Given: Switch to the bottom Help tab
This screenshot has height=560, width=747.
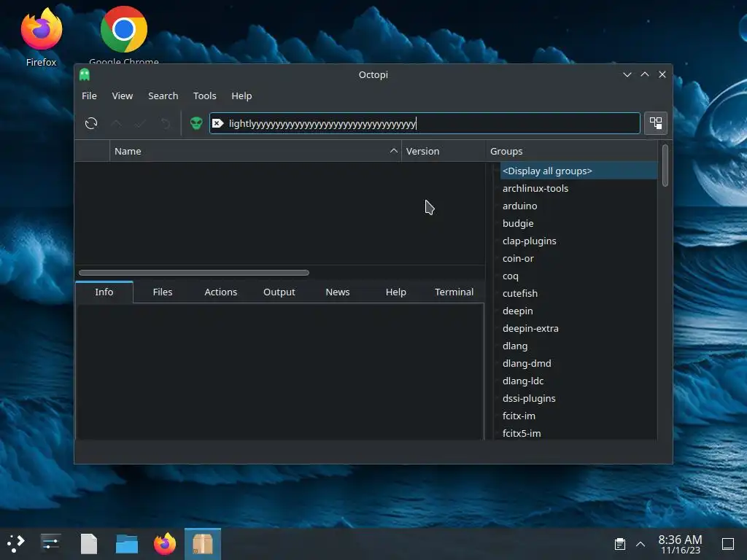Looking at the screenshot, I should 396,292.
